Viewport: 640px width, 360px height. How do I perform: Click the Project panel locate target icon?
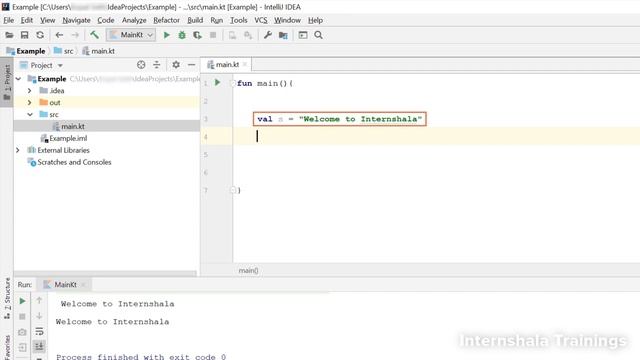pyautogui.click(x=141, y=65)
